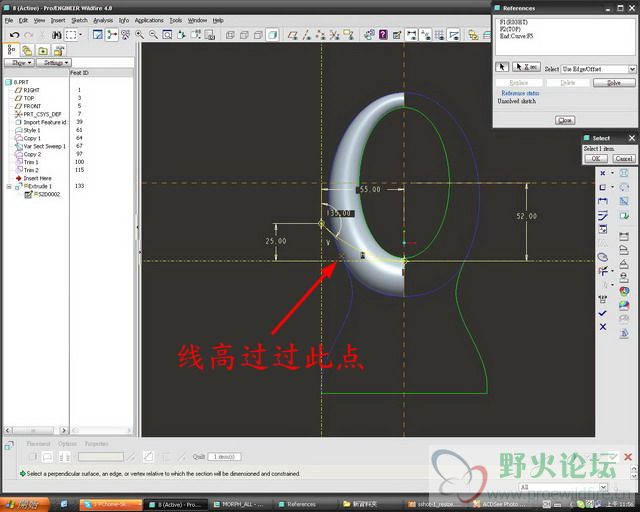Click the color wheel appearance icon

624,291
